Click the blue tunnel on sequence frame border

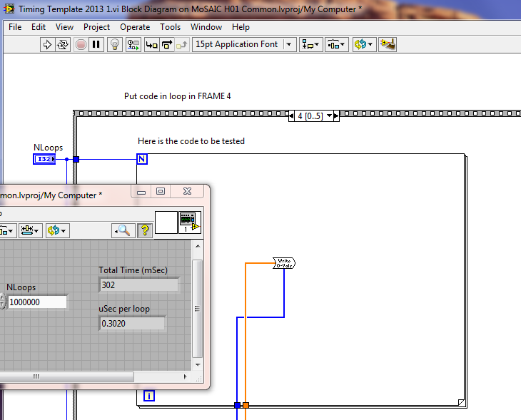pyautogui.click(x=76, y=159)
